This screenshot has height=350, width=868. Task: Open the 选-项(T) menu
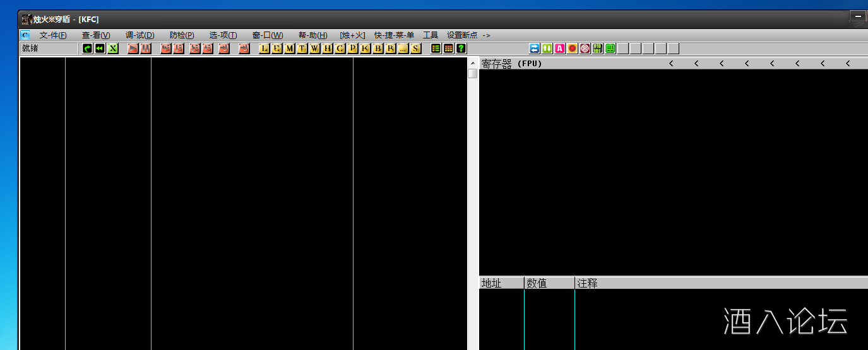(223, 35)
